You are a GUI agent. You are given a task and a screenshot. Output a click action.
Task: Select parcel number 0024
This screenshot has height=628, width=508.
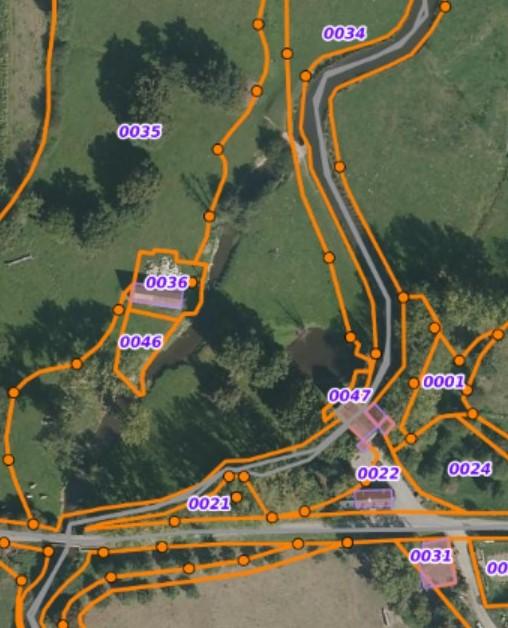coord(470,469)
